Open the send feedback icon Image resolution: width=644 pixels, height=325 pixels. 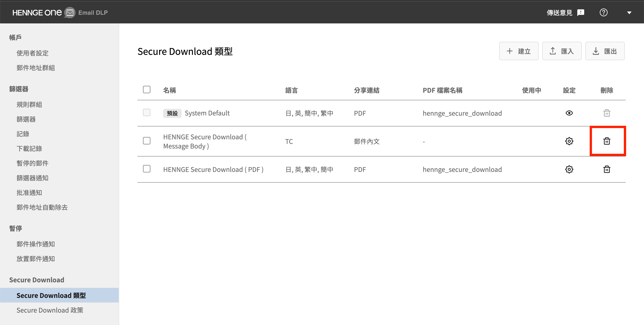point(581,13)
